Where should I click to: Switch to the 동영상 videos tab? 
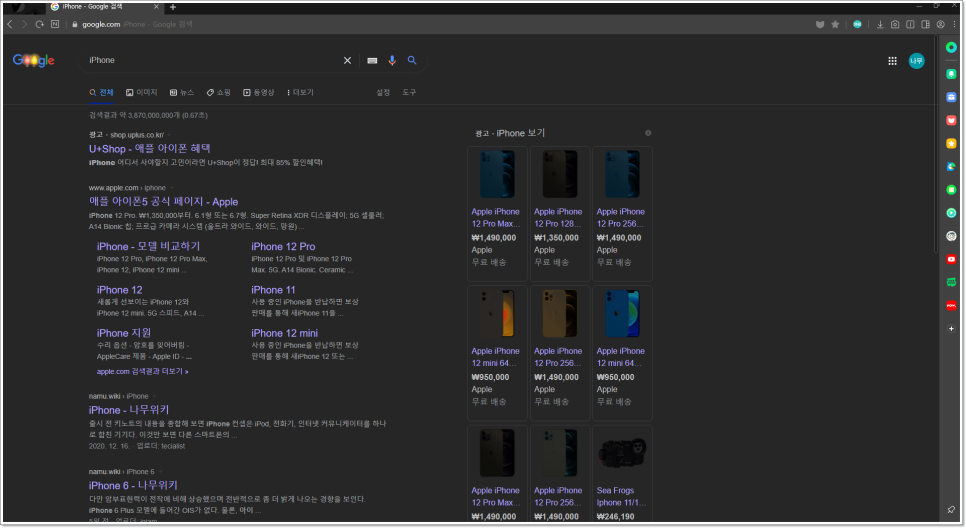coord(259,92)
